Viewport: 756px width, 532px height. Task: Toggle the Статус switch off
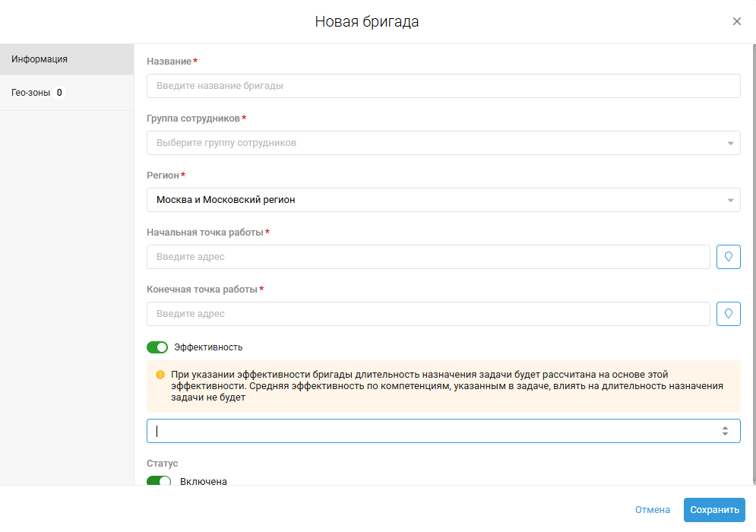pos(159,481)
